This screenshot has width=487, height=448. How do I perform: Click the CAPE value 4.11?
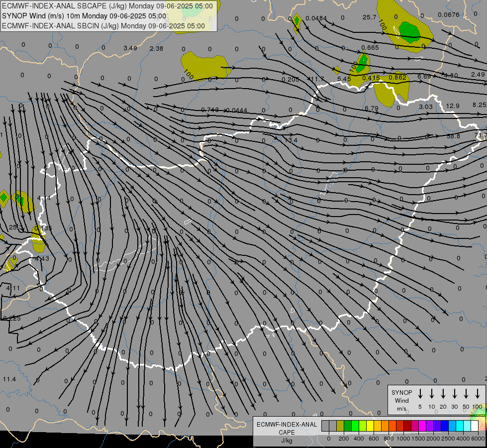(x=13, y=288)
